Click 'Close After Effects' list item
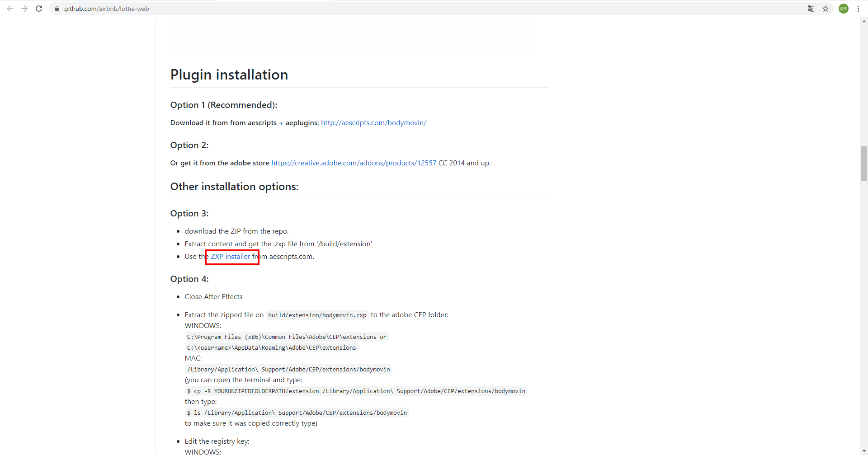The width and height of the screenshot is (868, 455). point(213,296)
